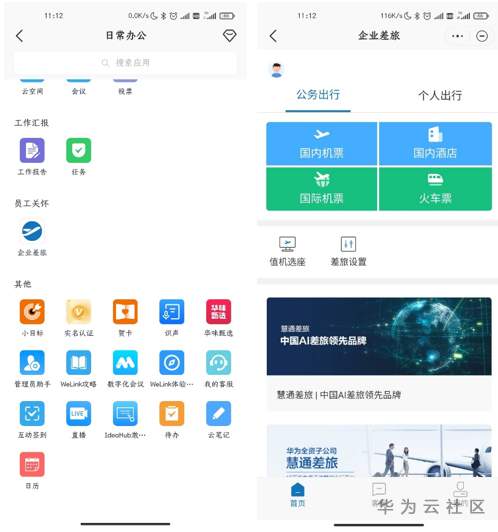Open the 慧通差旅 | 中国AI差旅领先品牌 caption
This screenshot has width=498, height=532.
(x=339, y=395)
